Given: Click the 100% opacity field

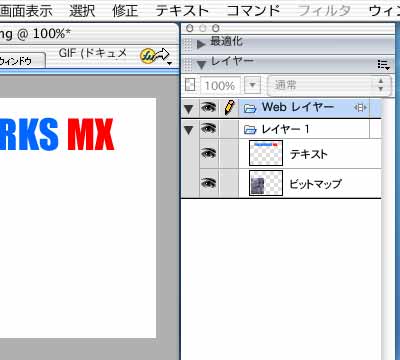Looking at the screenshot, I should [220, 86].
